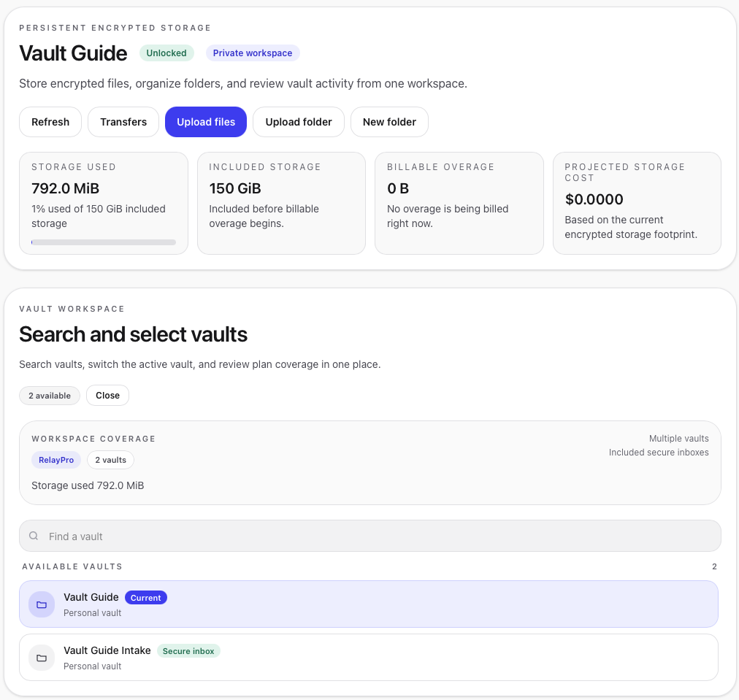
Task: Click the RelayPro plan badge
Action: [56, 460]
